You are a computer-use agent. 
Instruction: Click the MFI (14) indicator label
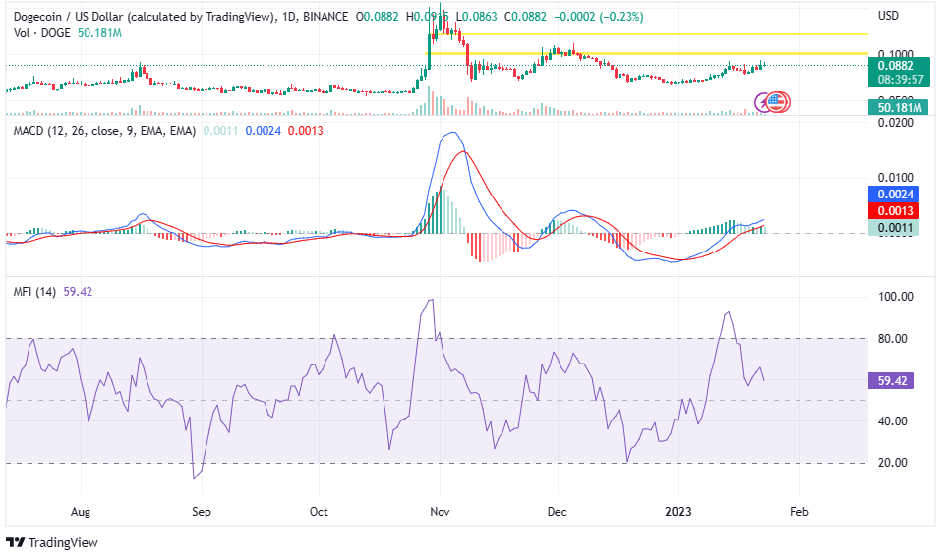34,292
